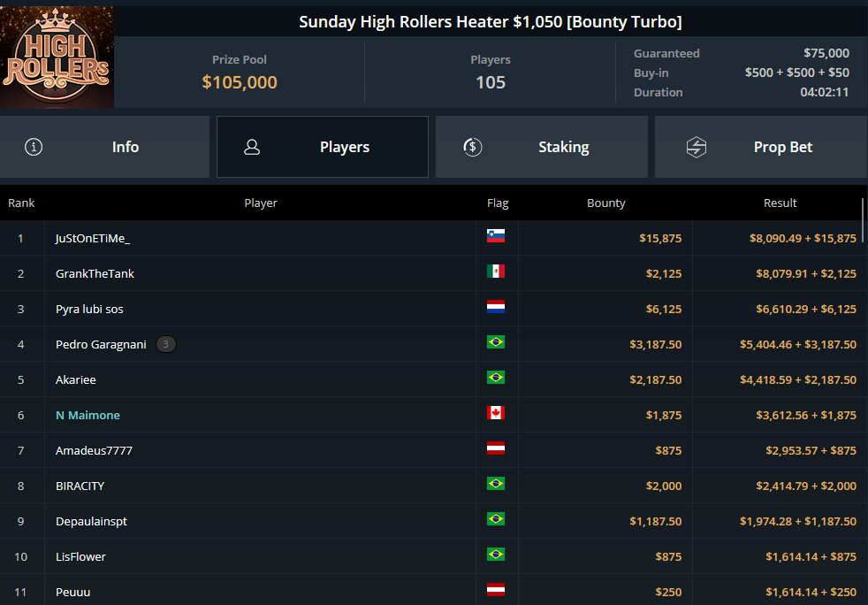The image size is (868, 605).
Task: Click the rank 1 cell
Action: (x=21, y=238)
